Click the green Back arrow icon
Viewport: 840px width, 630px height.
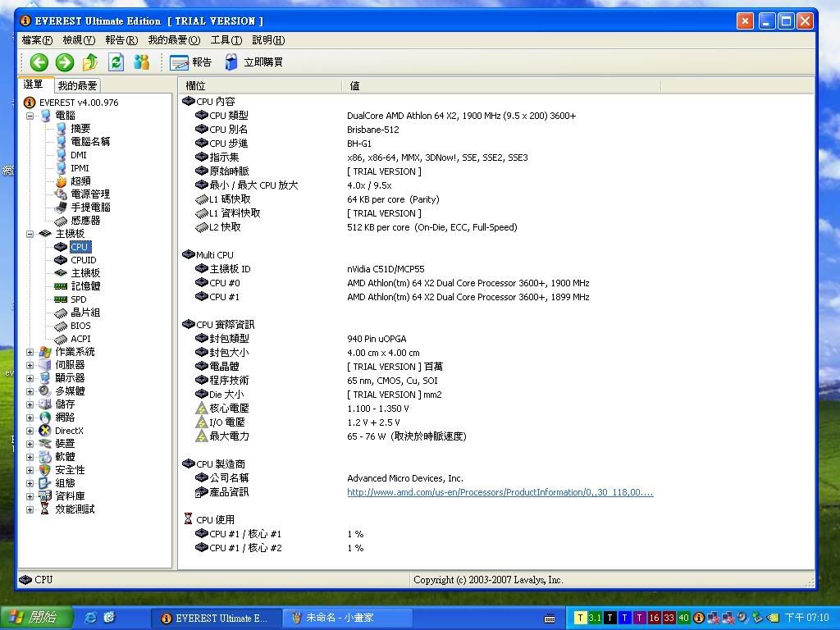tap(39, 62)
